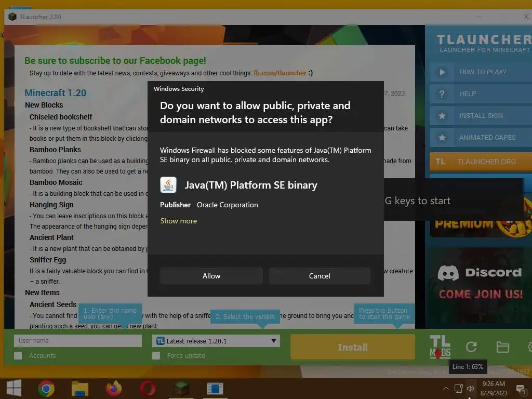The width and height of the screenshot is (532, 399).
Task: Expand Show more details in security dialog
Action: pyautogui.click(x=179, y=221)
